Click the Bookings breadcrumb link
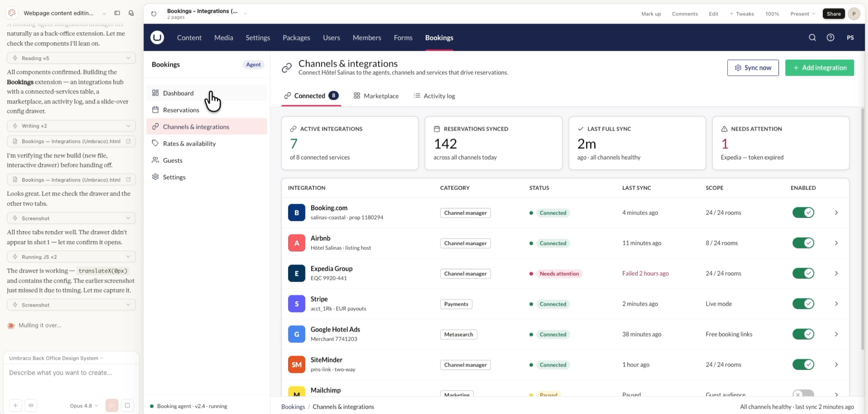Image resolution: width=868 pixels, height=414 pixels. (293, 406)
